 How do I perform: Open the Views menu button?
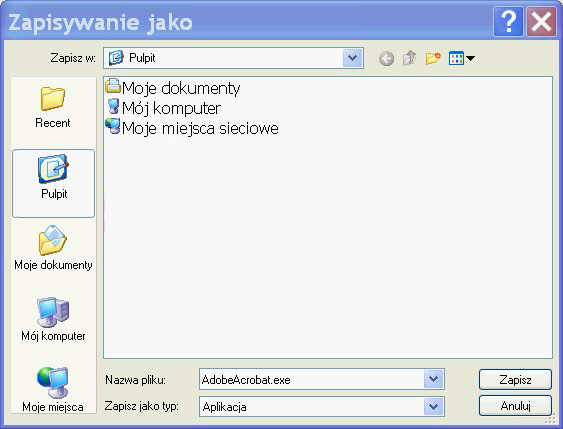click(462, 58)
